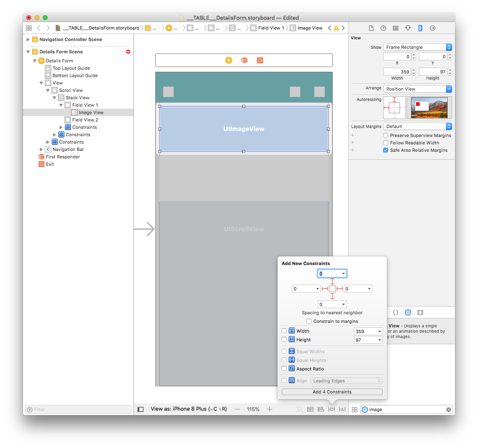Show the Code Snippet library
Viewport: 478px width, 448px height.
(396, 313)
